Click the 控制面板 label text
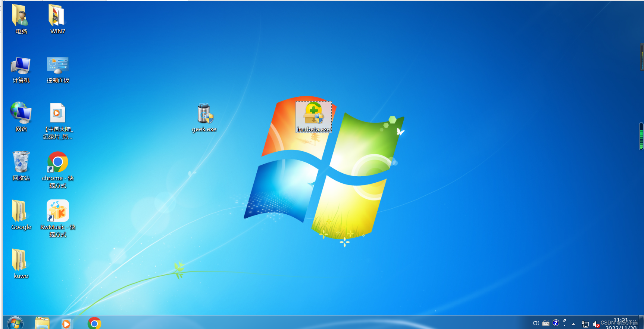 coord(58,80)
